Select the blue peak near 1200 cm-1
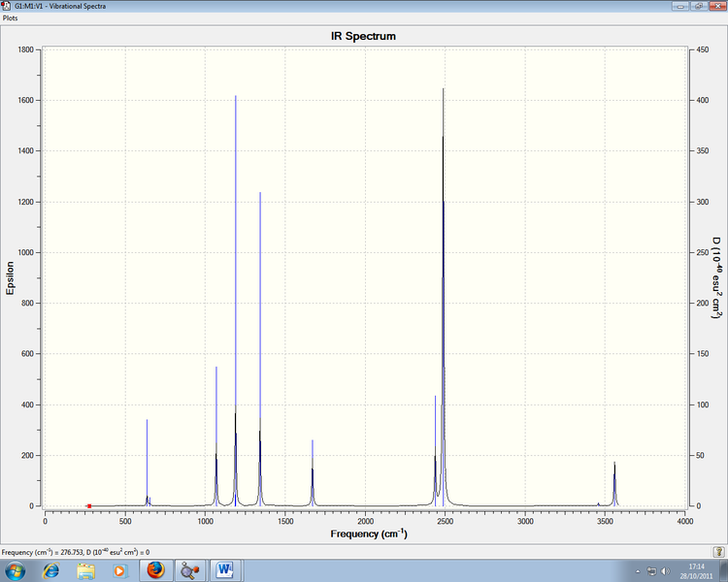Screen dimensions: 728x582 tap(236, 301)
